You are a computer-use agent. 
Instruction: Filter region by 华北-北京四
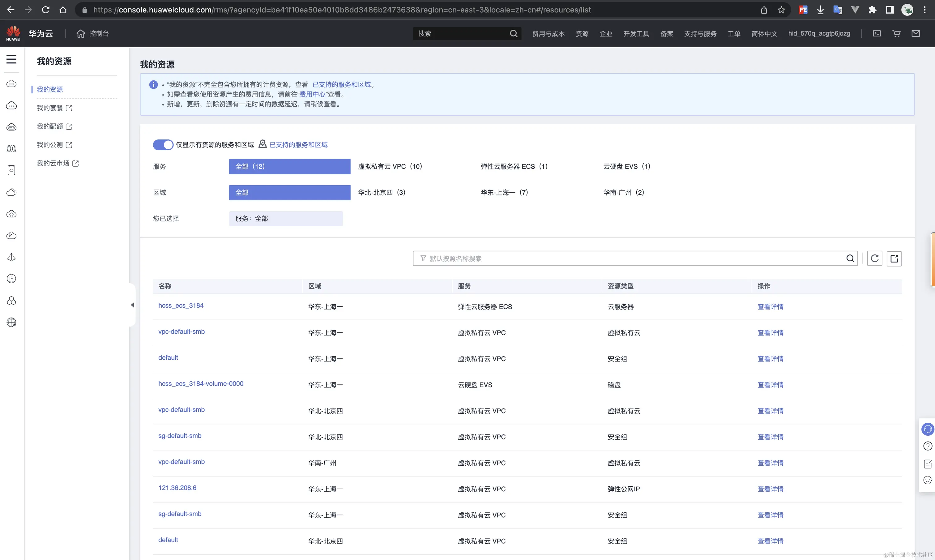[x=381, y=192]
